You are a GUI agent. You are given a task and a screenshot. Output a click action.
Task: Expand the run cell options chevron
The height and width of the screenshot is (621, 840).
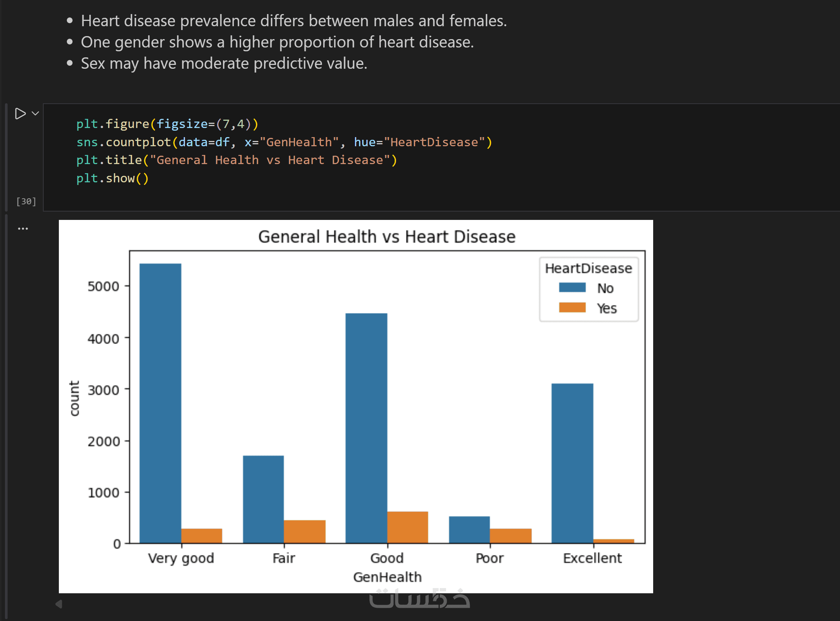(35, 113)
